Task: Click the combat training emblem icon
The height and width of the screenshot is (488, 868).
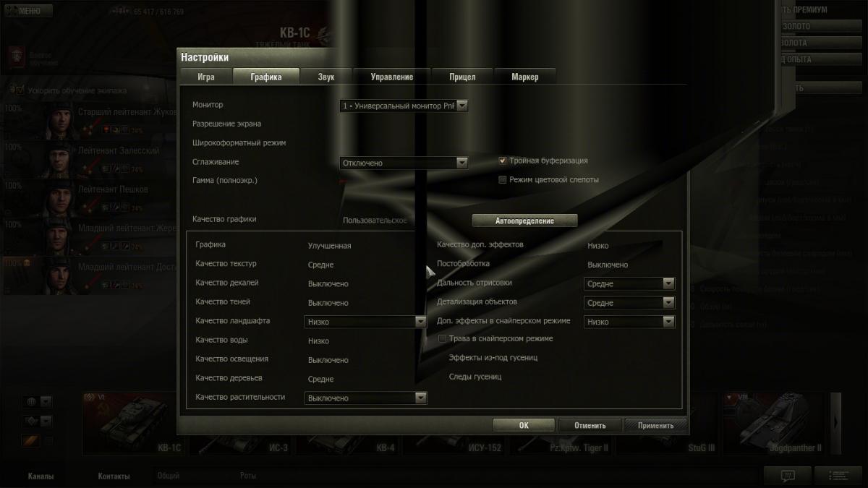Action: pyautogui.click(x=16, y=56)
